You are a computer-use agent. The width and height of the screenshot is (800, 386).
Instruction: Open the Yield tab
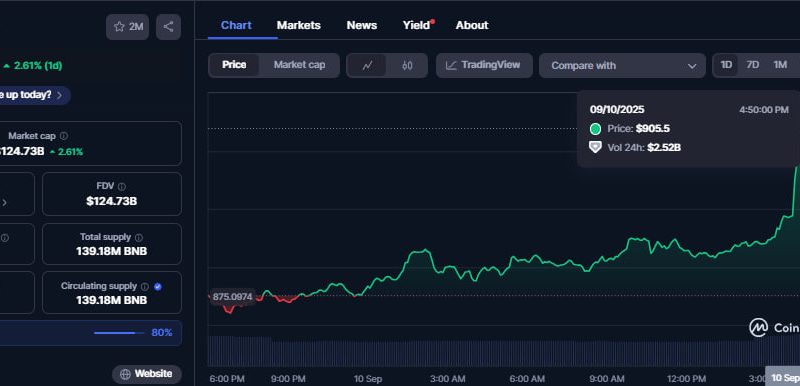(x=416, y=25)
